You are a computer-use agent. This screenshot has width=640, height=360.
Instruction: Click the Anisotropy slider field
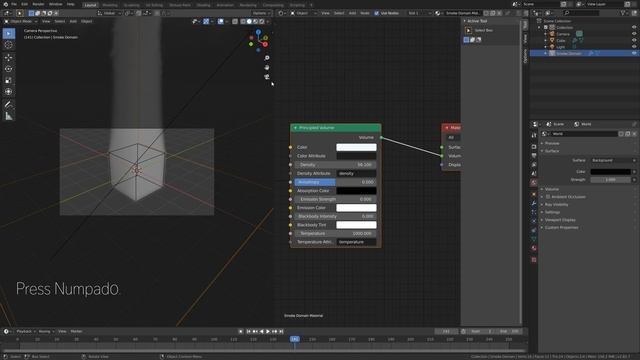335,182
